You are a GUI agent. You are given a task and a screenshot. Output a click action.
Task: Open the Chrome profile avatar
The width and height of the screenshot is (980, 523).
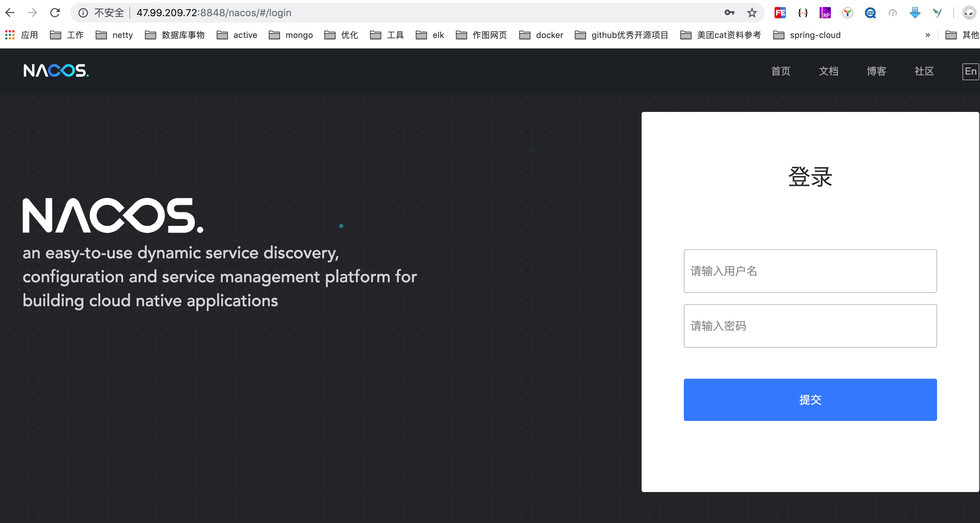(969, 13)
